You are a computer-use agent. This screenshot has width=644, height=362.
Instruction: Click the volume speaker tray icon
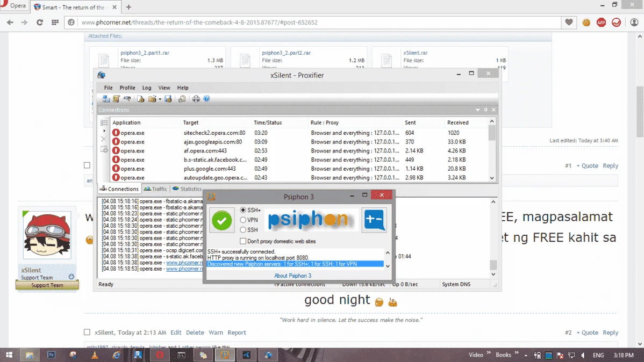[582, 356]
